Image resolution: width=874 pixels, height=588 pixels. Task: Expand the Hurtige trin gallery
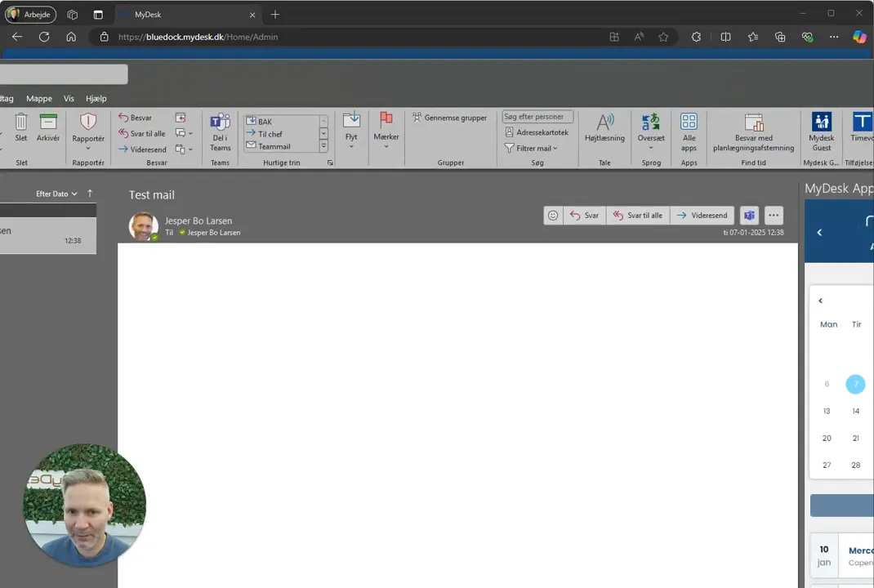click(323, 146)
